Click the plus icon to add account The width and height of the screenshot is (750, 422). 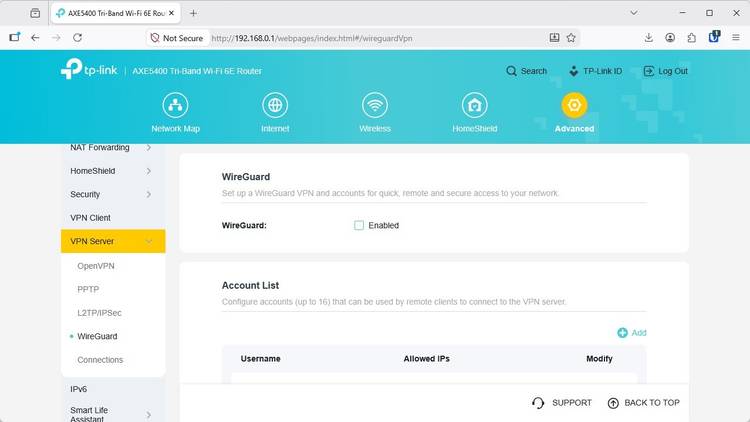pos(622,333)
